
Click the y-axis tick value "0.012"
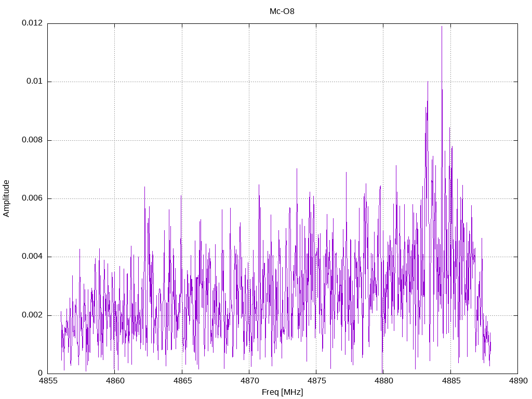pos(32,23)
